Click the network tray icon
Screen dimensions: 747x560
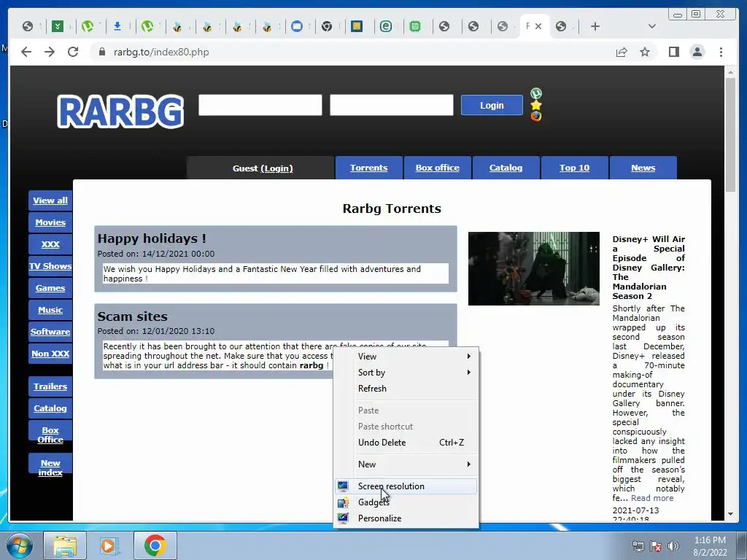(x=638, y=546)
